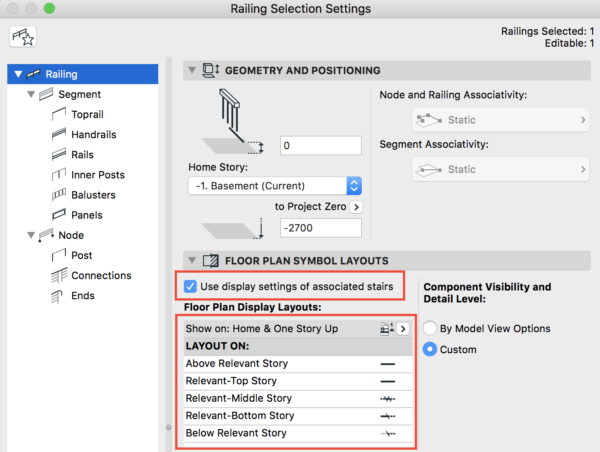Click the Relevant-Middle Story line symbol
This screenshot has height=452, width=600.
pos(388,398)
